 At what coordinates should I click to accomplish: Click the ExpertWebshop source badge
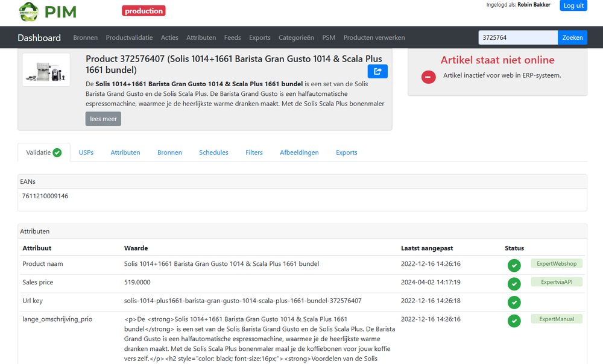pos(557,264)
